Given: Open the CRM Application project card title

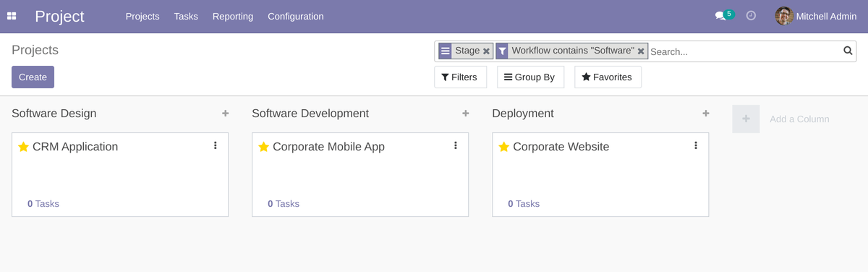Looking at the screenshot, I should click(75, 147).
